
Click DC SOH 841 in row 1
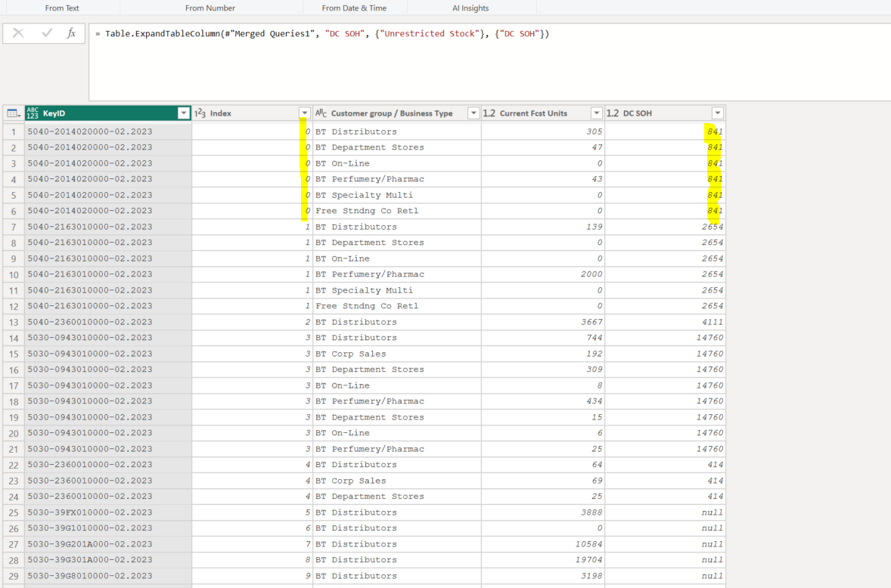coord(665,132)
